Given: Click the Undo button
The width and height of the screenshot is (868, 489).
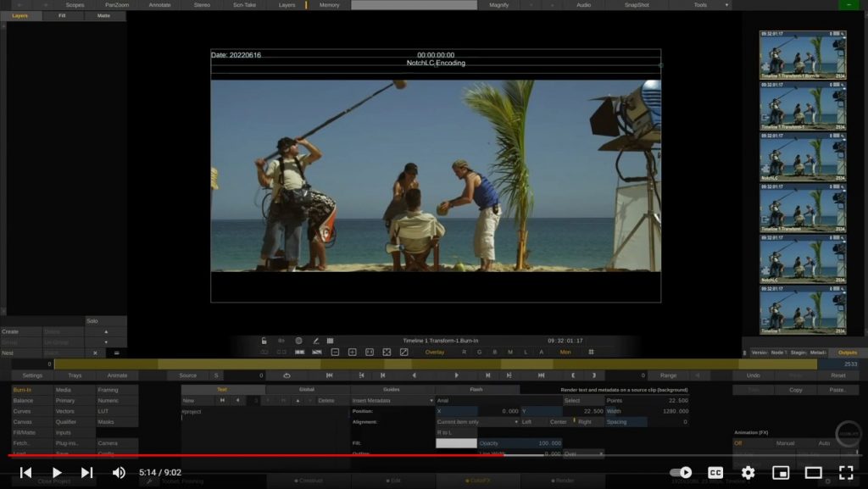Looking at the screenshot, I should pyautogui.click(x=753, y=375).
